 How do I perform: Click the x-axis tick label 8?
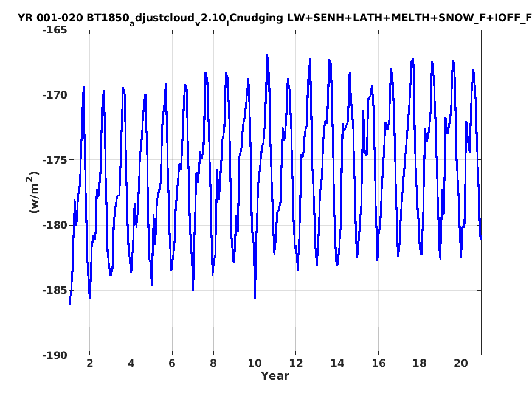pyautogui.click(x=213, y=363)
